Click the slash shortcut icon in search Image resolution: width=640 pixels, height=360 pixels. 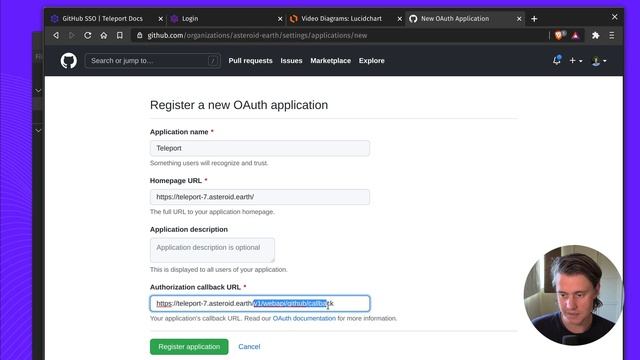pyautogui.click(x=213, y=61)
